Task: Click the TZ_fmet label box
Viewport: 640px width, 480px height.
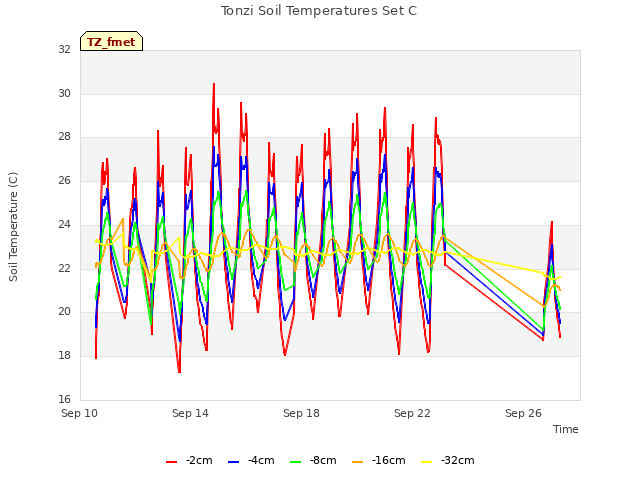Action: click(x=111, y=41)
